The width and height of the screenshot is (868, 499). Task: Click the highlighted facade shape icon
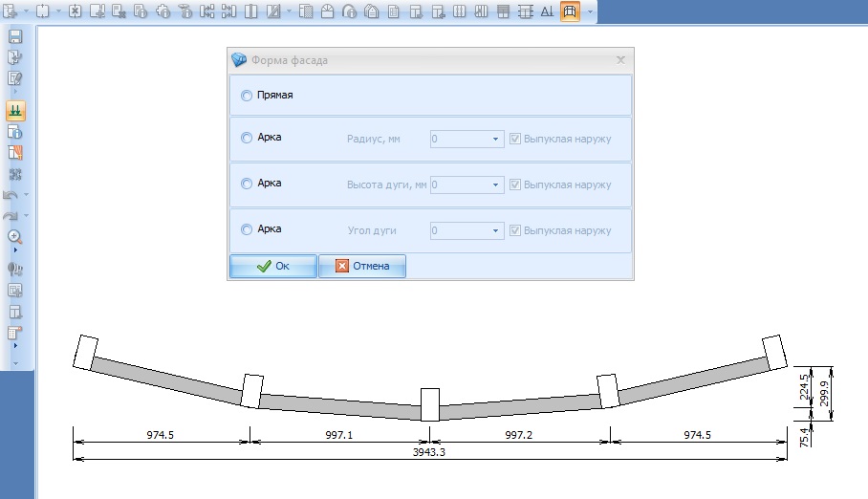[x=570, y=11]
